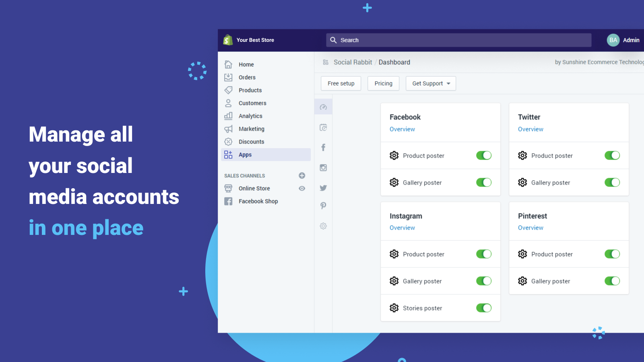Open the Admin account menu
Screen dimensions: 644x362
(x=623, y=40)
